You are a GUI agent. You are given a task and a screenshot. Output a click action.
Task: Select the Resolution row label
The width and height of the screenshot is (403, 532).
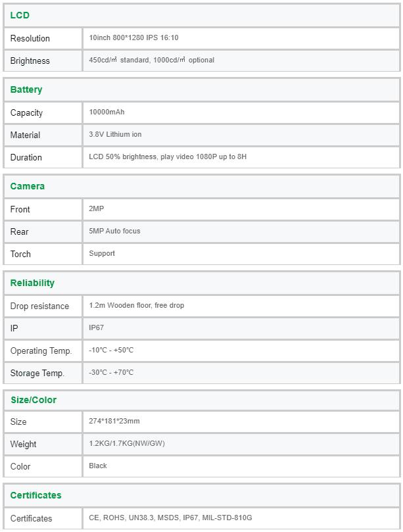click(x=30, y=38)
